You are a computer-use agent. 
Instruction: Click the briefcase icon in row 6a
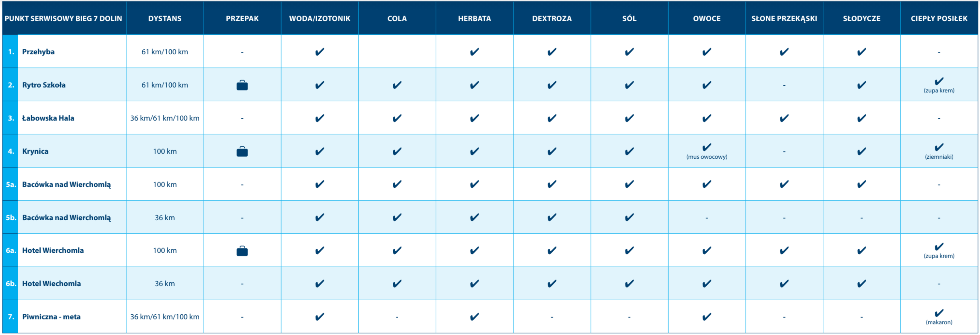click(242, 251)
